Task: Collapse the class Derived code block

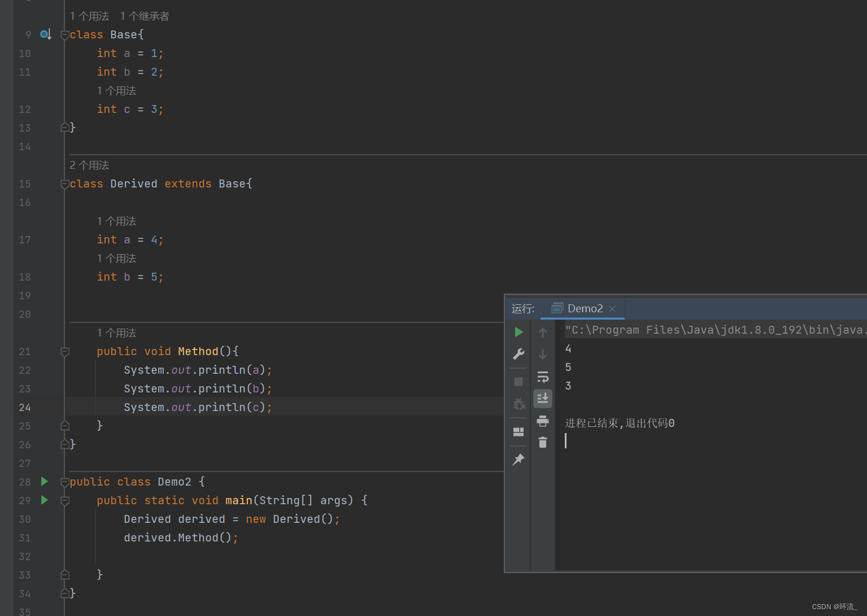Action: click(65, 184)
